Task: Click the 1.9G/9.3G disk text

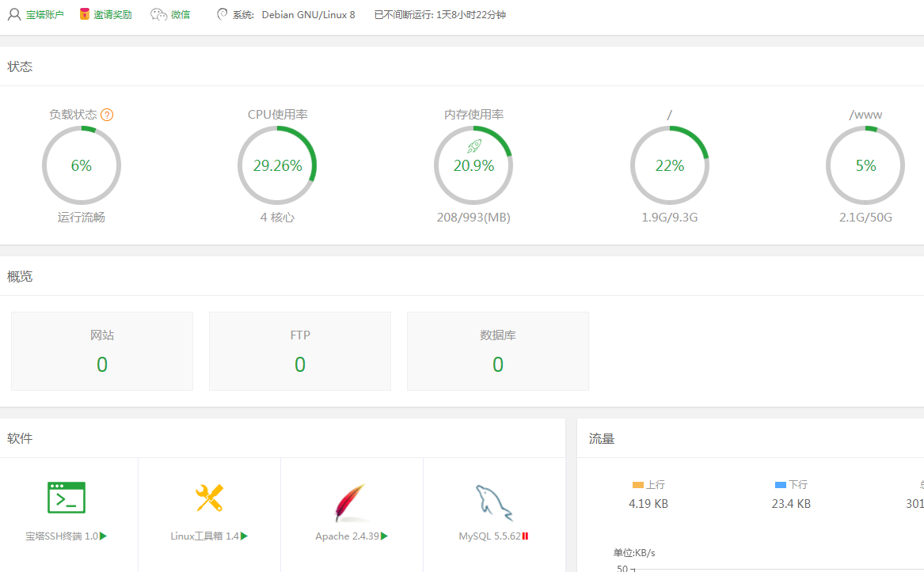Action: coord(669,218)
